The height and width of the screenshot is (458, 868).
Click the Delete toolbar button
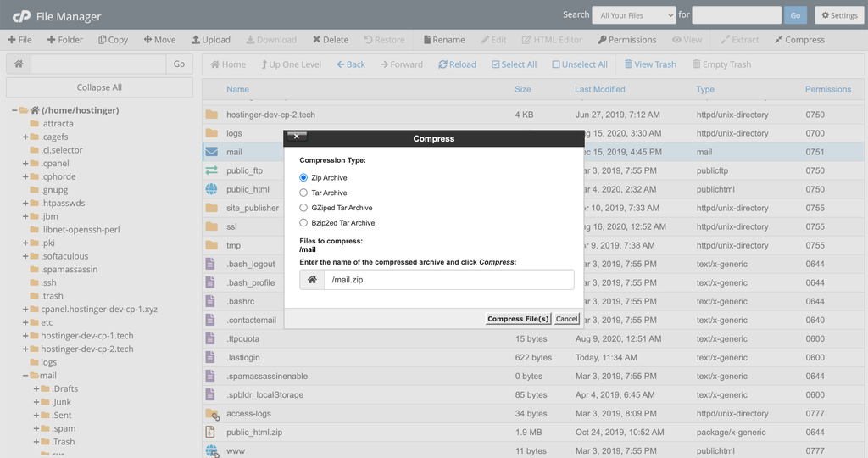[x=331, y=40]
